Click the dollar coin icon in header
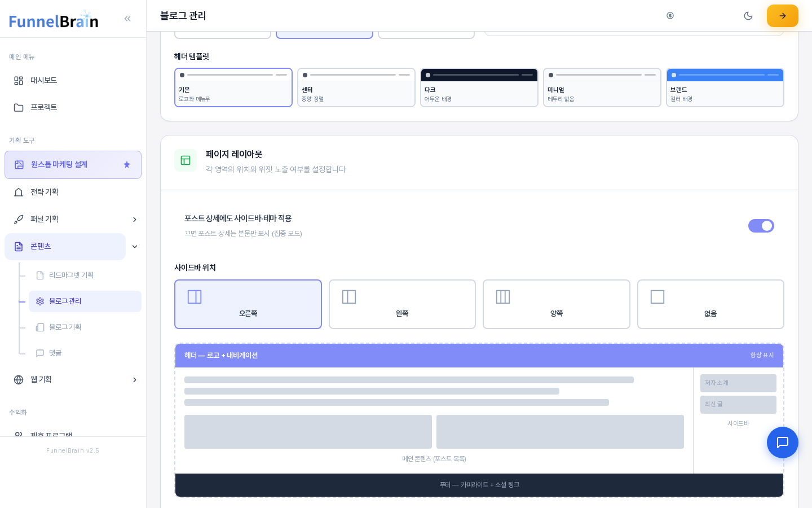This screenshot has height=508, width=812. [x=670, y=16]
